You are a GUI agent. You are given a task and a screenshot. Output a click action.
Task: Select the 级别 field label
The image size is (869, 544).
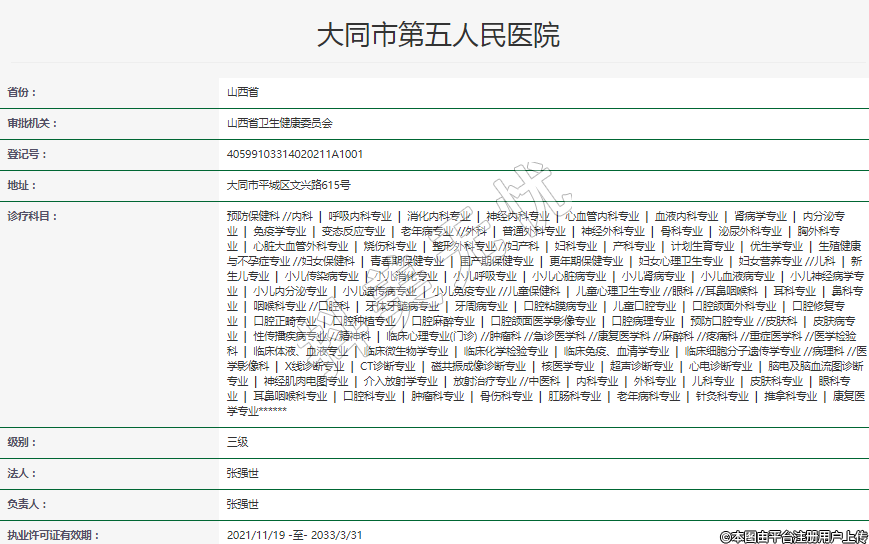22,440
